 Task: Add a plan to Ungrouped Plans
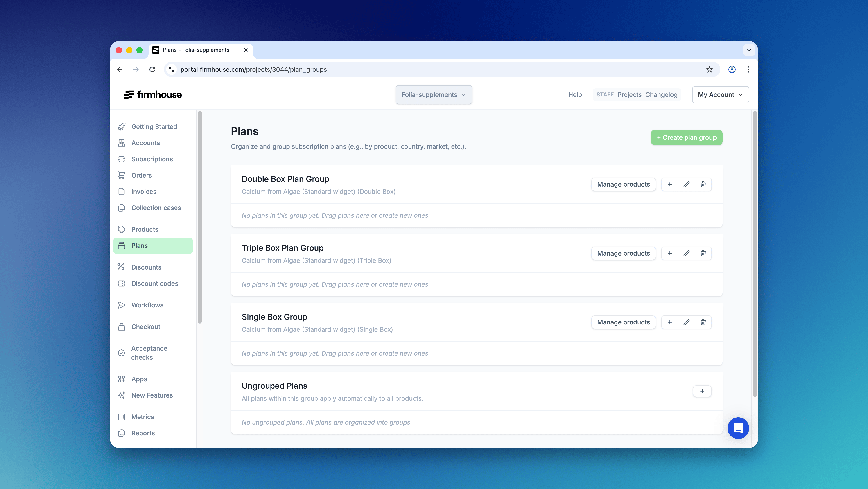[x=702, y=391]
